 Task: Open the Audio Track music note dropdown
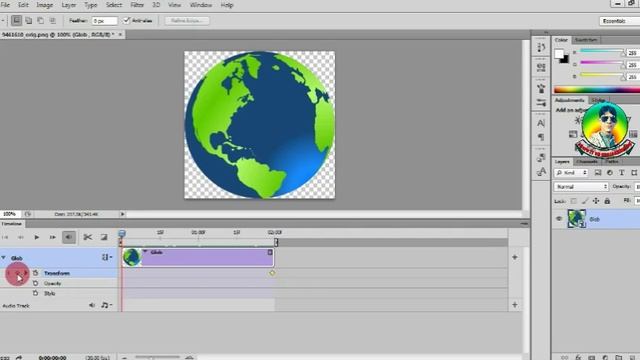tap(106, 305)
